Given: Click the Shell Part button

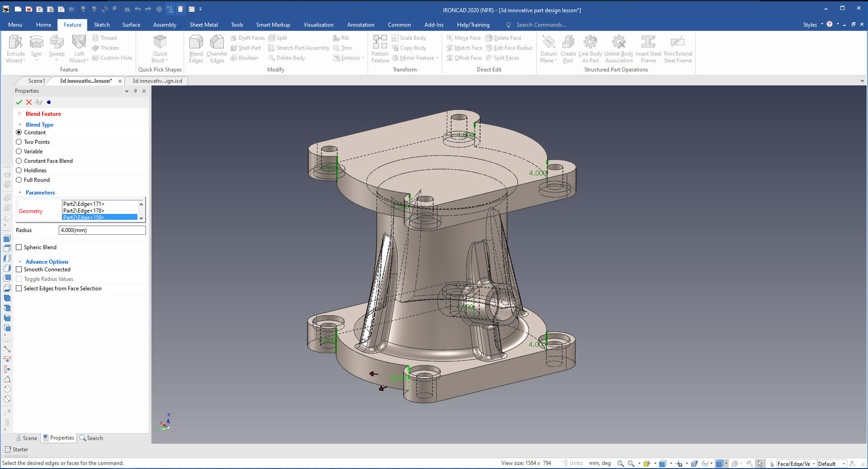Looking at the screenshot, I should (x=249, y=48).
